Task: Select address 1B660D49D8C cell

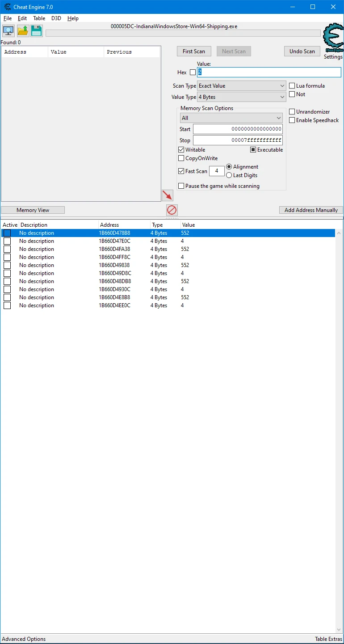Action: click(x=115, y=273)
